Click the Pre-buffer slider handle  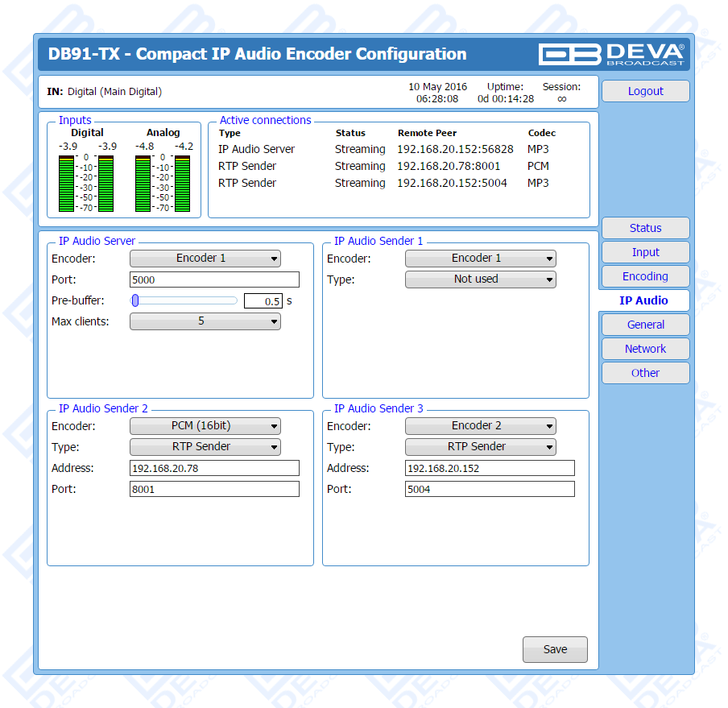pyautogui.click(x=136, y=300)
